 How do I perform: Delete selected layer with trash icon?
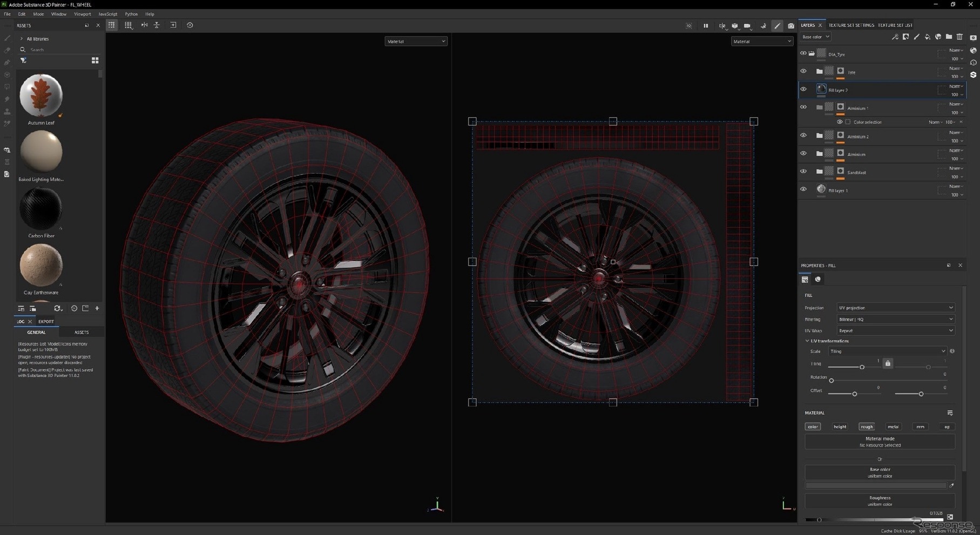tap(960, 37)
